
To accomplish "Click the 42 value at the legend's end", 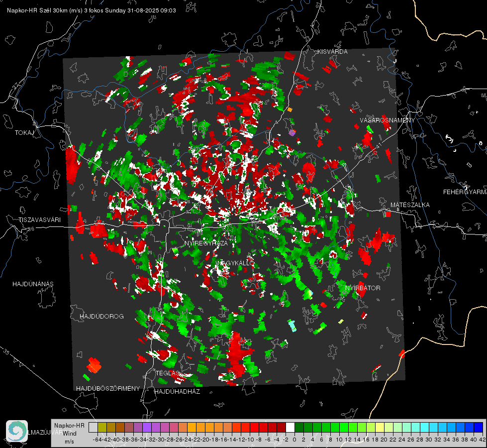I will coord(482,440).
